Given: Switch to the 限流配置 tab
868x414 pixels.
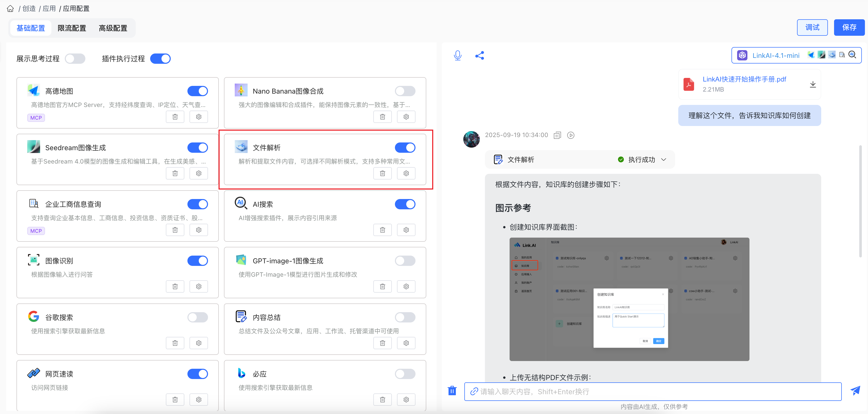Looking at the screenshot, I should pos(72,28).
